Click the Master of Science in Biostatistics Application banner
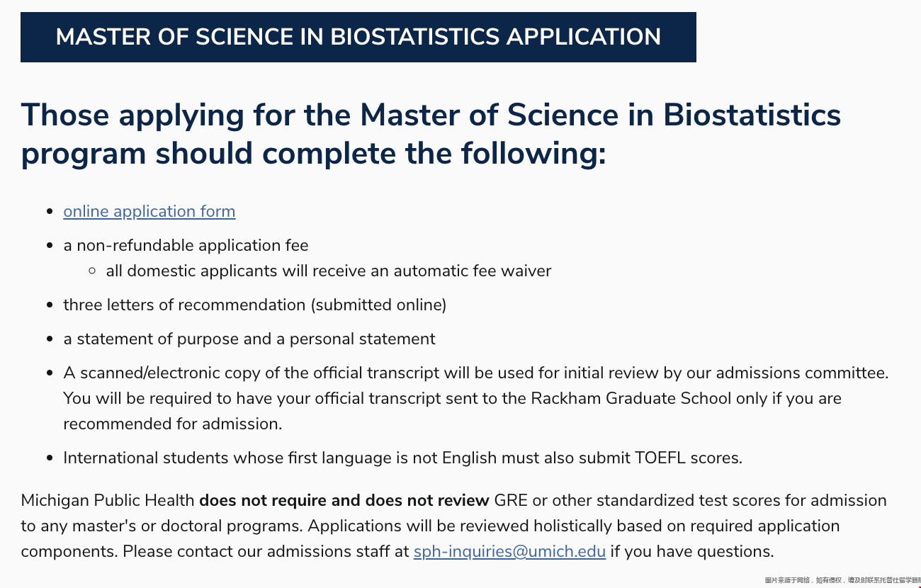The image size is (921, 588). pos(358,37)
